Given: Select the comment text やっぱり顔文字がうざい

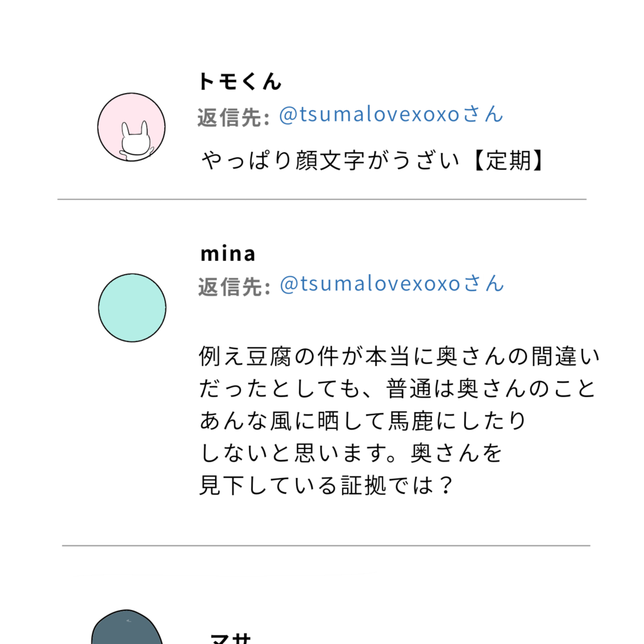Looking at the screenshot, I should point(330,160).
